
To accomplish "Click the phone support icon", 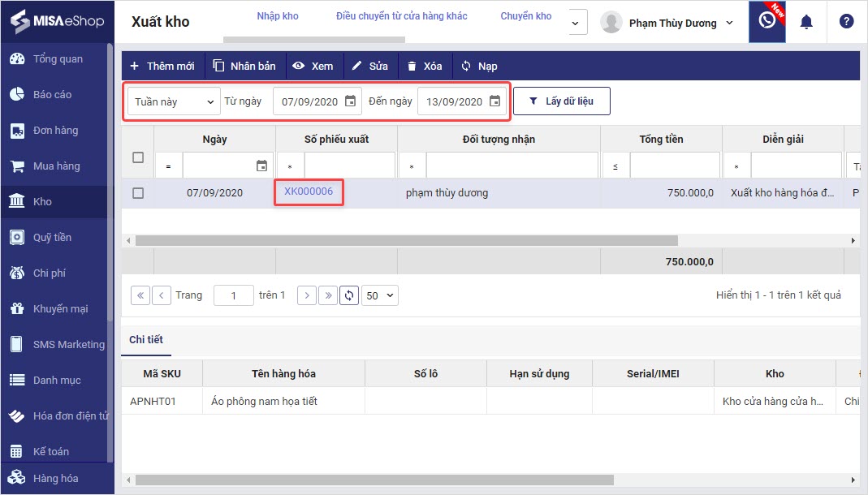I will point(767,22).
